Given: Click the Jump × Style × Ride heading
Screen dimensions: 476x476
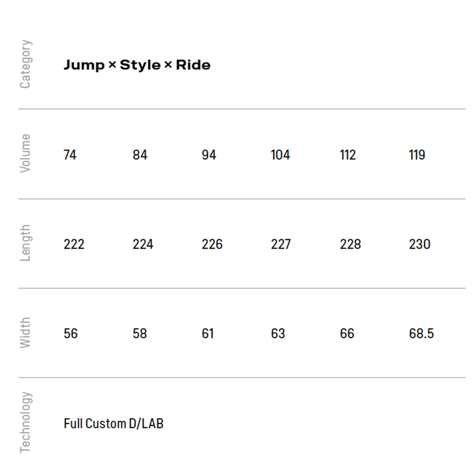Looking at the screenshot, I should click(137, 65).
